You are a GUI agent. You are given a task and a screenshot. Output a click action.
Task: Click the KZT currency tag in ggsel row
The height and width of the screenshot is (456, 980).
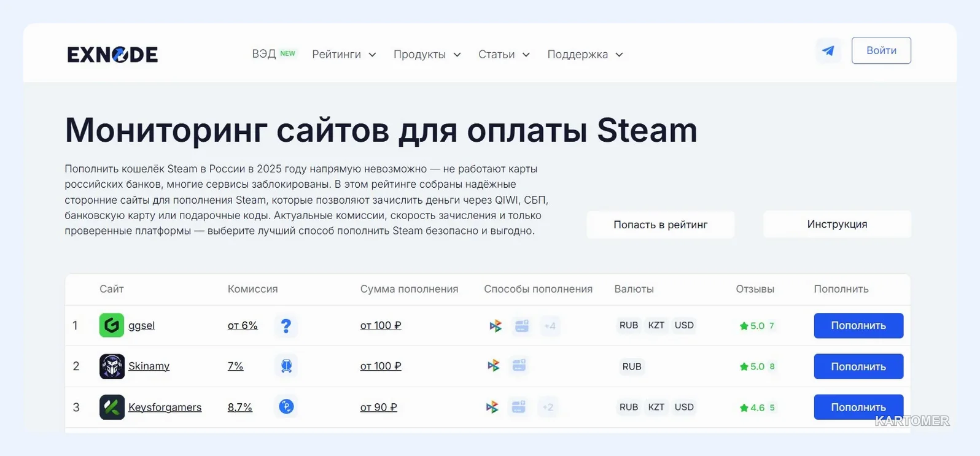(656, 325)
